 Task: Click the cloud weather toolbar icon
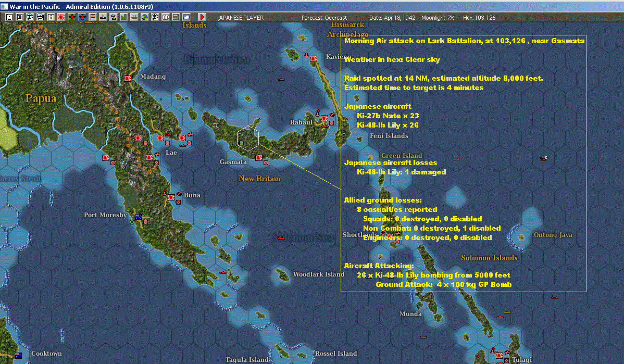tap(186, 17)
